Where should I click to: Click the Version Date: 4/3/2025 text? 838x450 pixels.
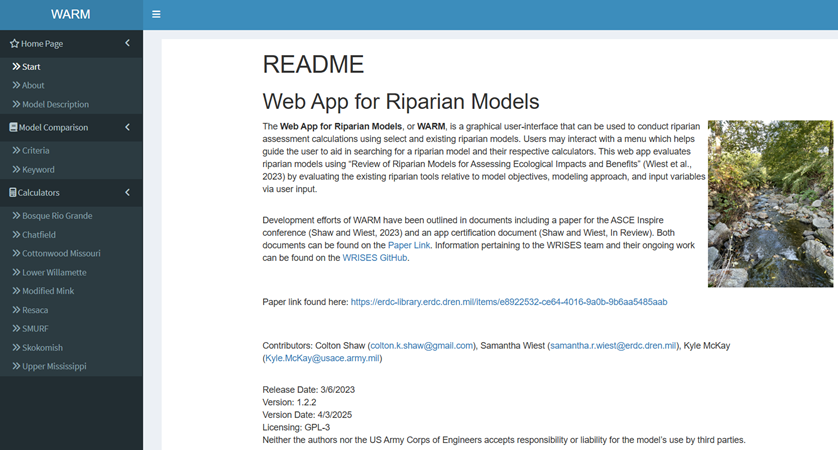click(307, 415)
